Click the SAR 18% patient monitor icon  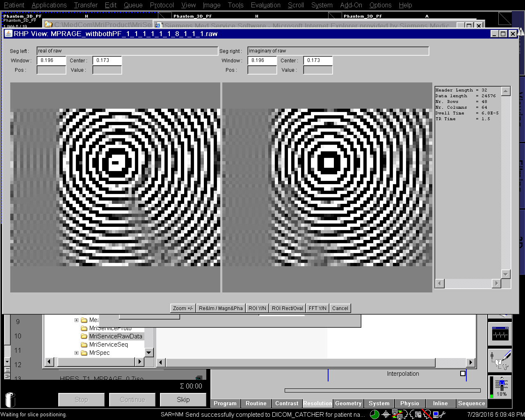pyautogui.click(x=500, y=387)
